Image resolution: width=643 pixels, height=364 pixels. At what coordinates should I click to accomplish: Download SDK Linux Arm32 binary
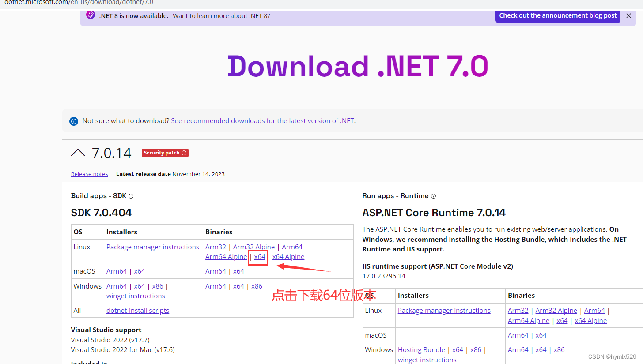(x=216, y=247)
